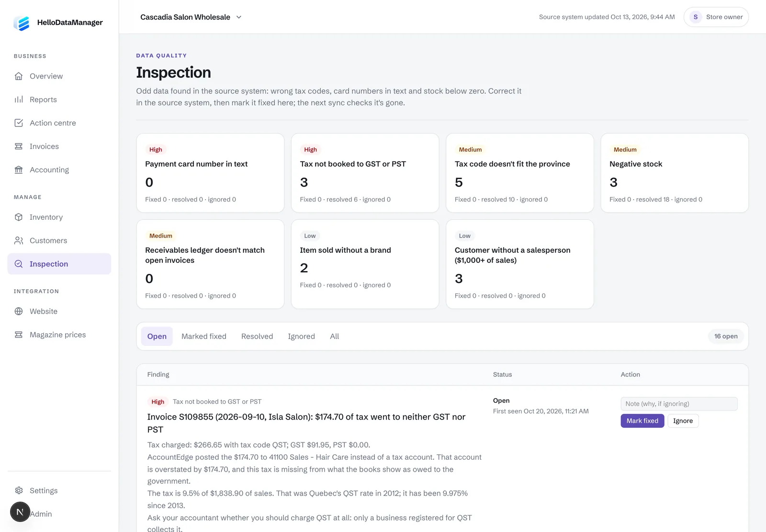Open the Payment card number in text card
This screenshot has height=532, width=766.
tap(210, 173)
